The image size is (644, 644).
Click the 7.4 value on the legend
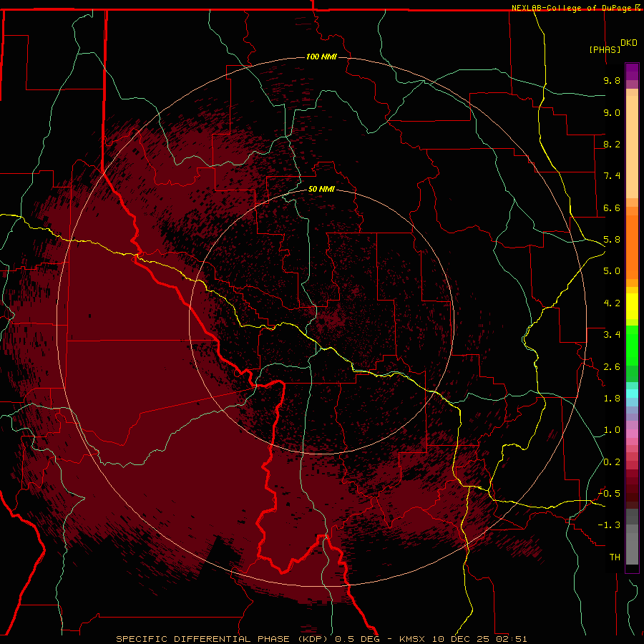point(612,176)
